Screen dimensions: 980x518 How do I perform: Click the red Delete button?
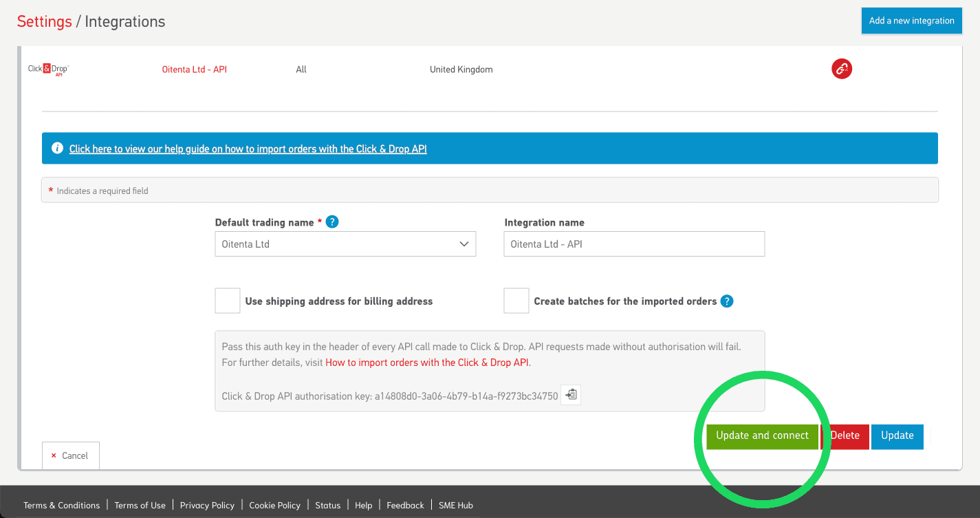coord(845,436)
